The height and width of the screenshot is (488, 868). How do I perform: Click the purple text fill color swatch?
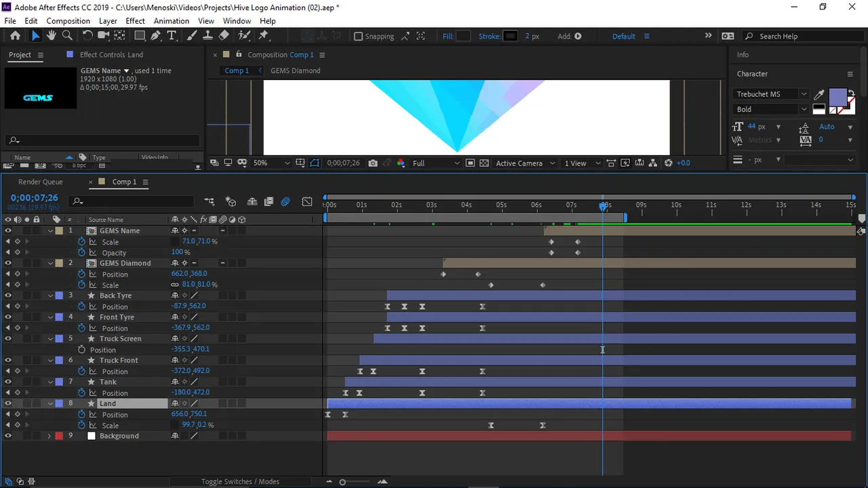838,97
